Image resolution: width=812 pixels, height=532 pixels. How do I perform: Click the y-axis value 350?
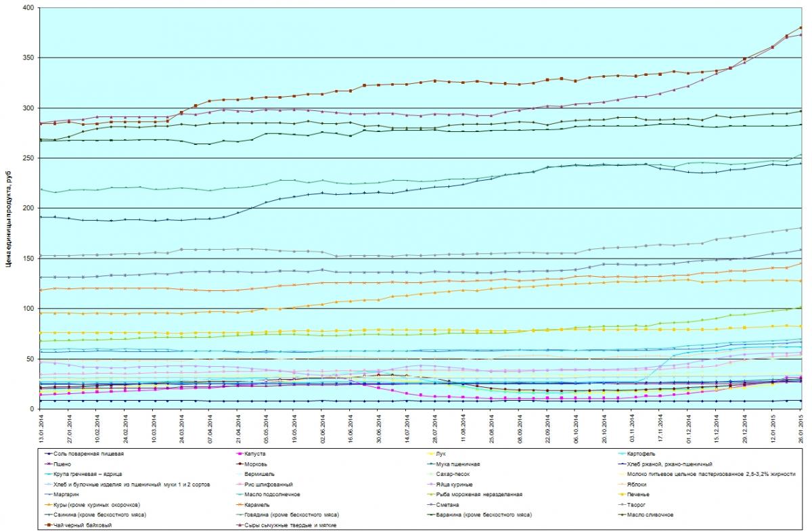(x=28, y=58)
